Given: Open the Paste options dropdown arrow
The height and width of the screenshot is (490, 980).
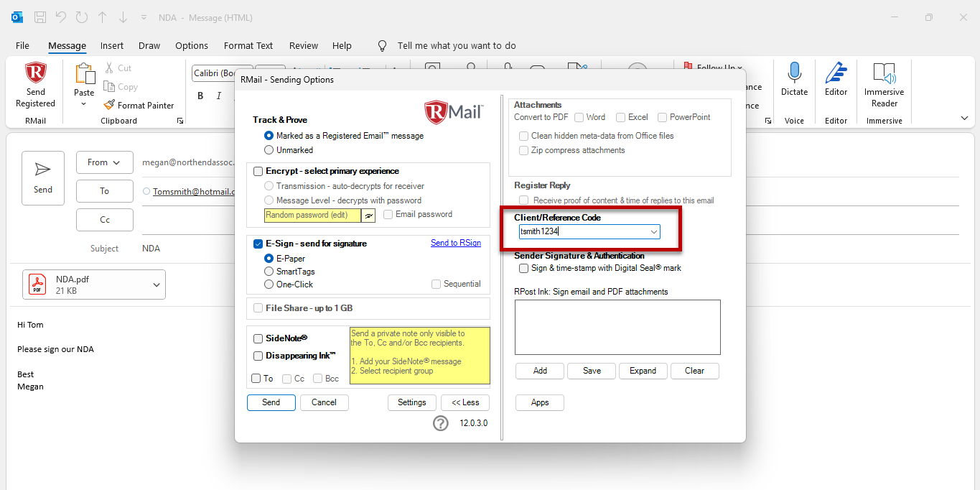Looking at the screenshot, I should click(x=84, y=104).
